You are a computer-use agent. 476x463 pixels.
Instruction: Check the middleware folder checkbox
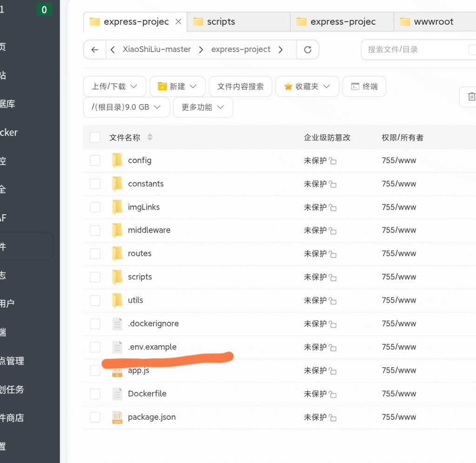coord(95,230)
